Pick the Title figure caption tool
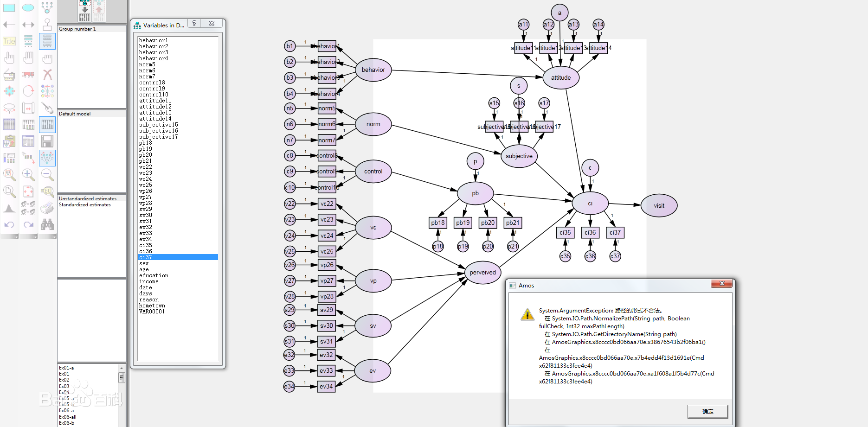This screenshot has height=427, width=868. [x=9, y=41]
